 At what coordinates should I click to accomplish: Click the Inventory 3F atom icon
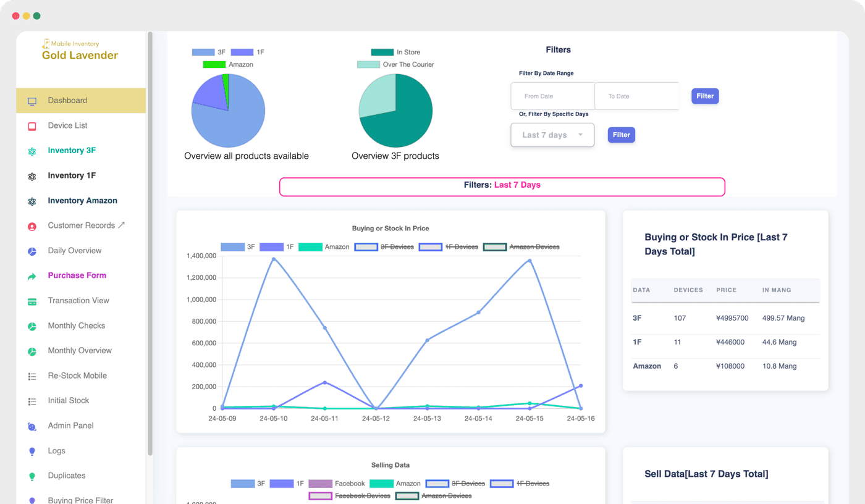[x=32, y=151]
